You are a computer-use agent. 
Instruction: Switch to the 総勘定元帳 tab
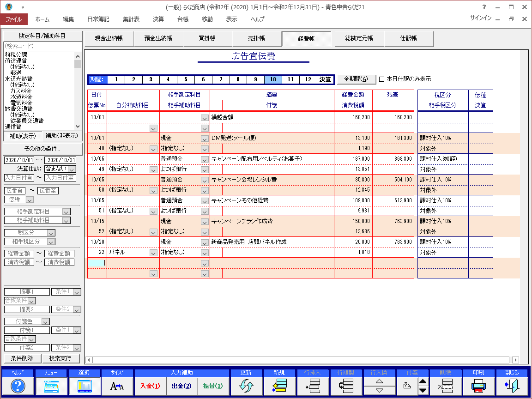click(x=359, y=38)
